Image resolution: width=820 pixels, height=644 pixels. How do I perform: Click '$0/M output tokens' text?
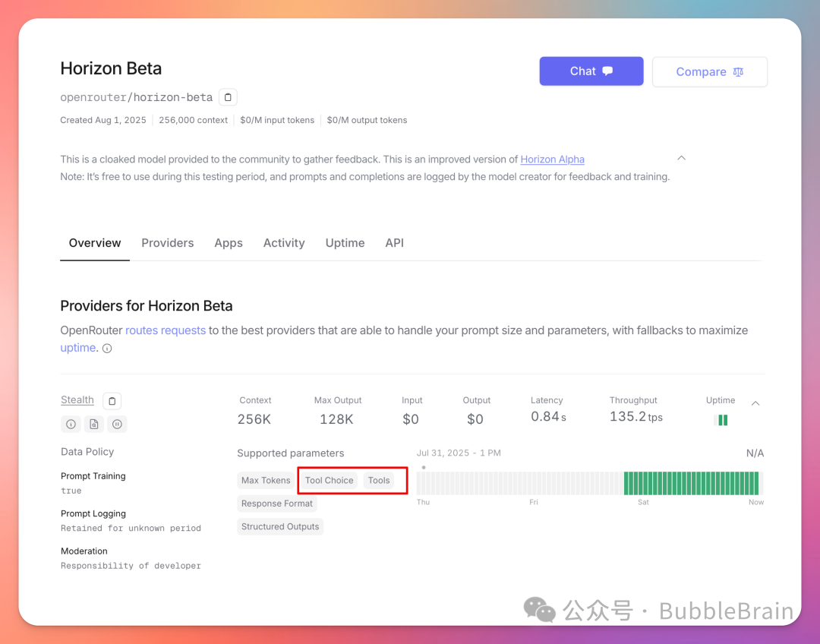(367, 120)
